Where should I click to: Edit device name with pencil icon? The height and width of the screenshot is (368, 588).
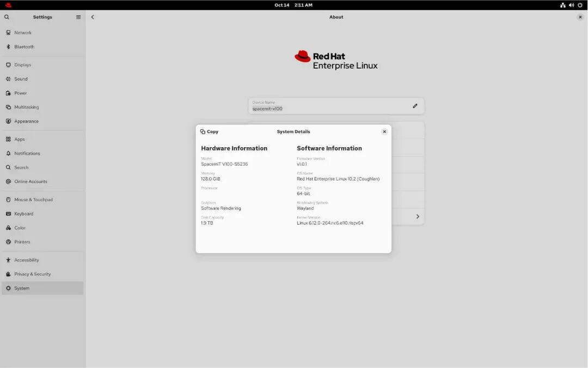pos(415,106)
